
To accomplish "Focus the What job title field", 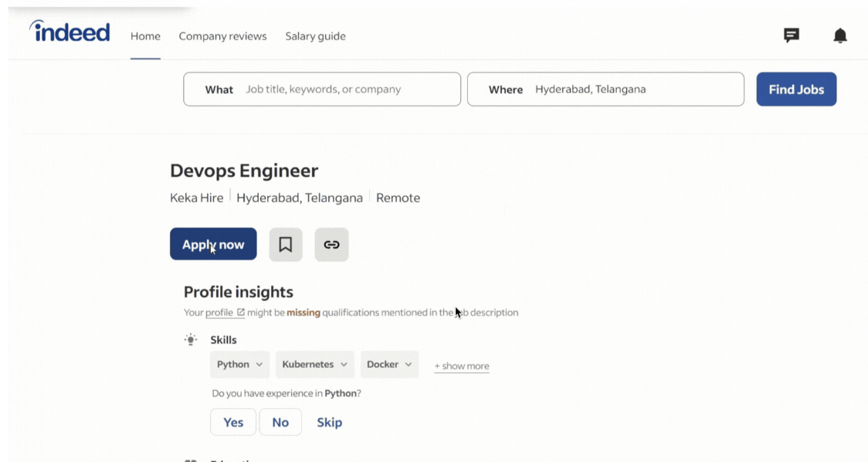I will [x=348, y=90].
